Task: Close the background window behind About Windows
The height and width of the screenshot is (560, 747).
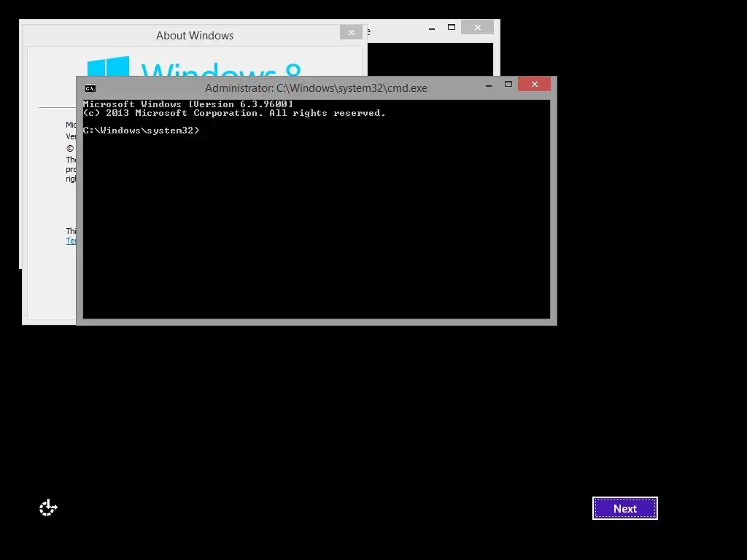Action: 477,28
